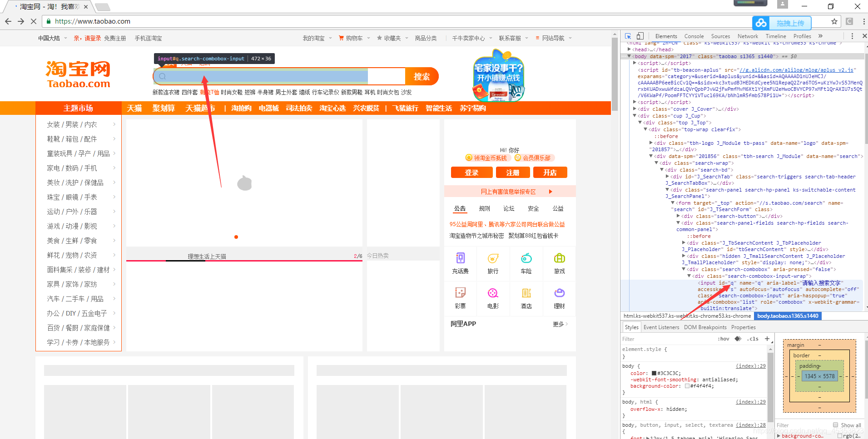Click the browser address bar URL
Image resolution: width=868 pixels, height=439 pixels.
(93, 21)
